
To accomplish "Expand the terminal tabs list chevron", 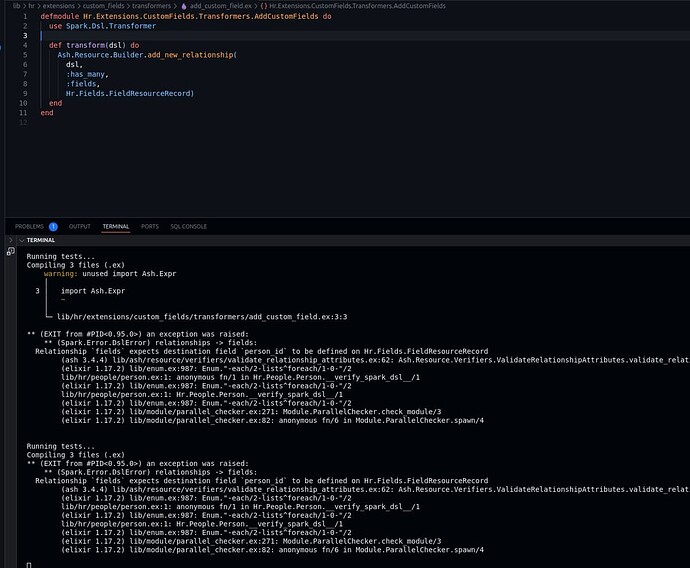I will coord(11,240).
